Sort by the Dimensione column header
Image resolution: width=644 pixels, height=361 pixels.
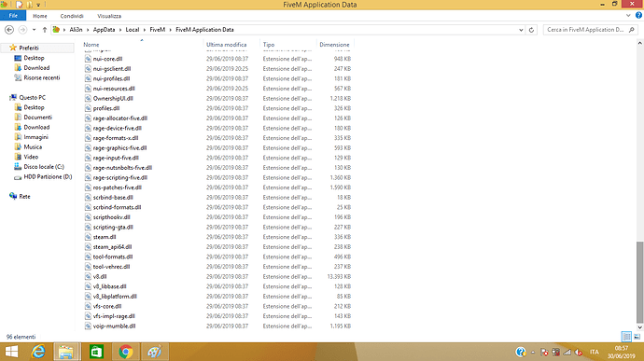click(x=334, y=45)
